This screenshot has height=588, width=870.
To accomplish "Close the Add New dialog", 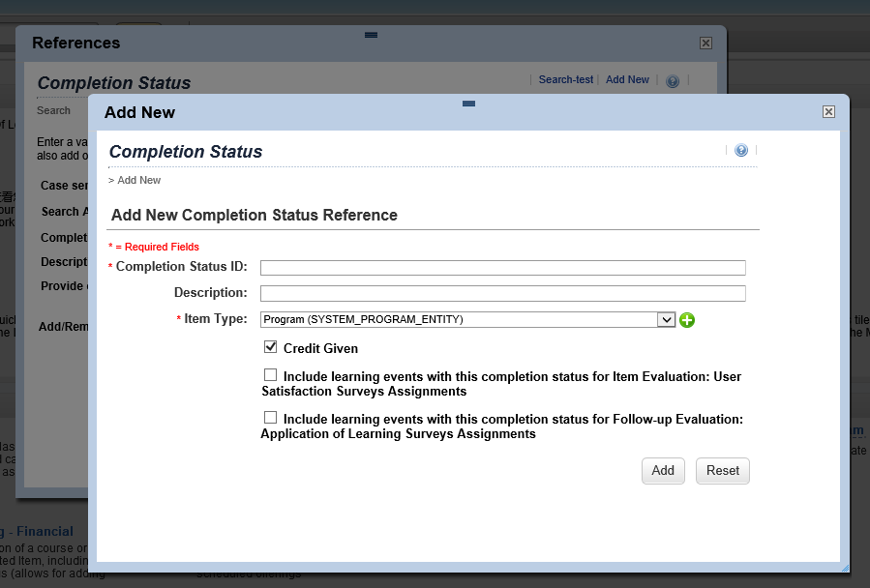I will pos(828,112).
